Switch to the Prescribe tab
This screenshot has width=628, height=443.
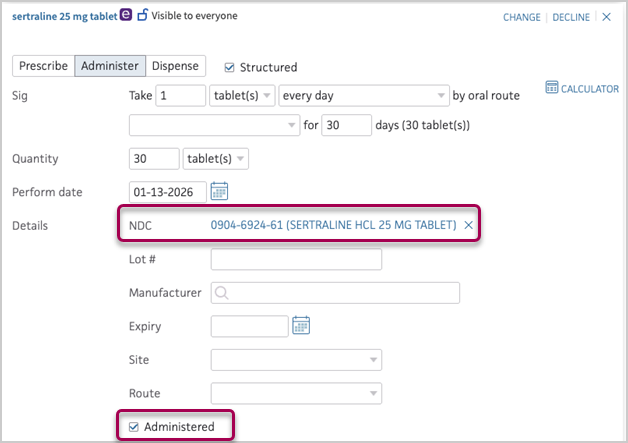43,66
